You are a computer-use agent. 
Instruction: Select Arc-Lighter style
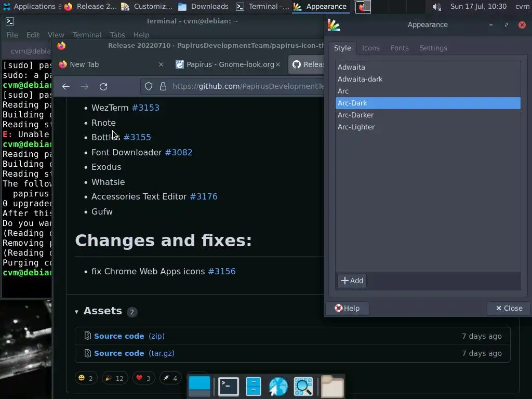coord(428,127)
